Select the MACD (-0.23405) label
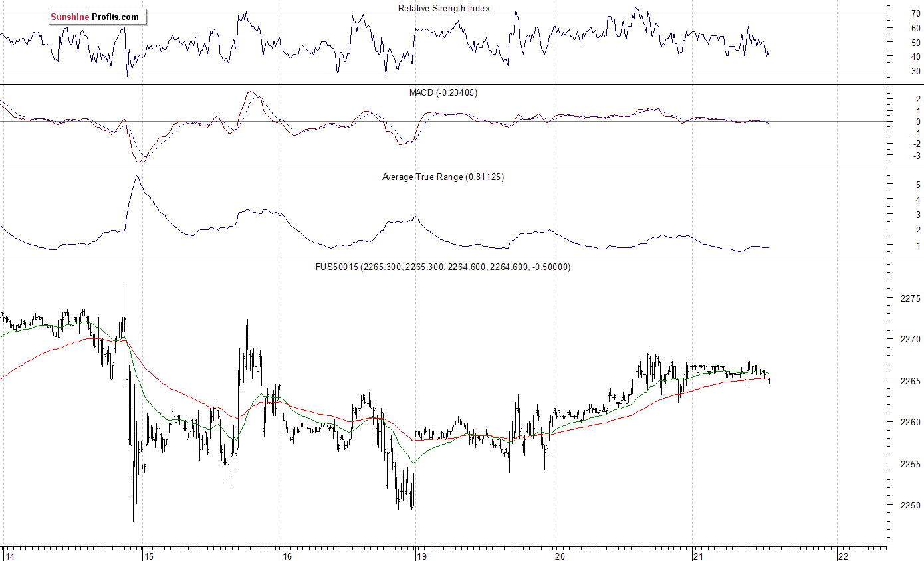 tap(443, 92)
